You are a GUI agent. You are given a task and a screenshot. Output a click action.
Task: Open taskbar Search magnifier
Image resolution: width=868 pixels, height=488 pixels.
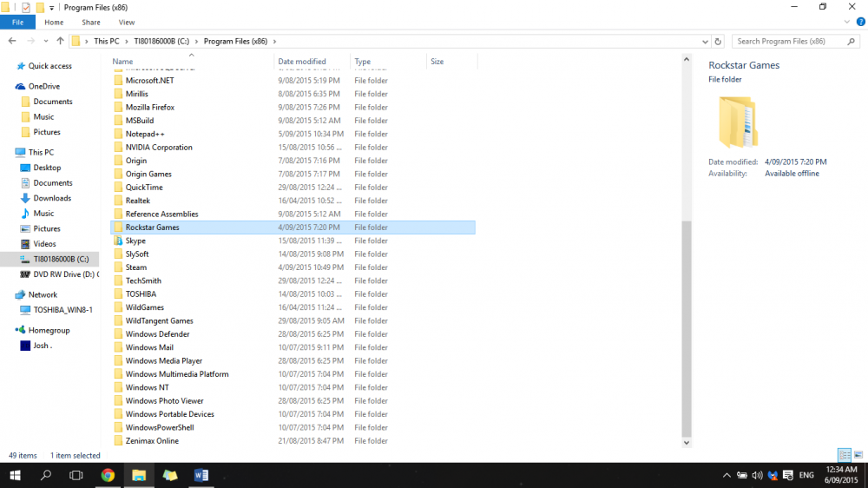click(46, 475)
